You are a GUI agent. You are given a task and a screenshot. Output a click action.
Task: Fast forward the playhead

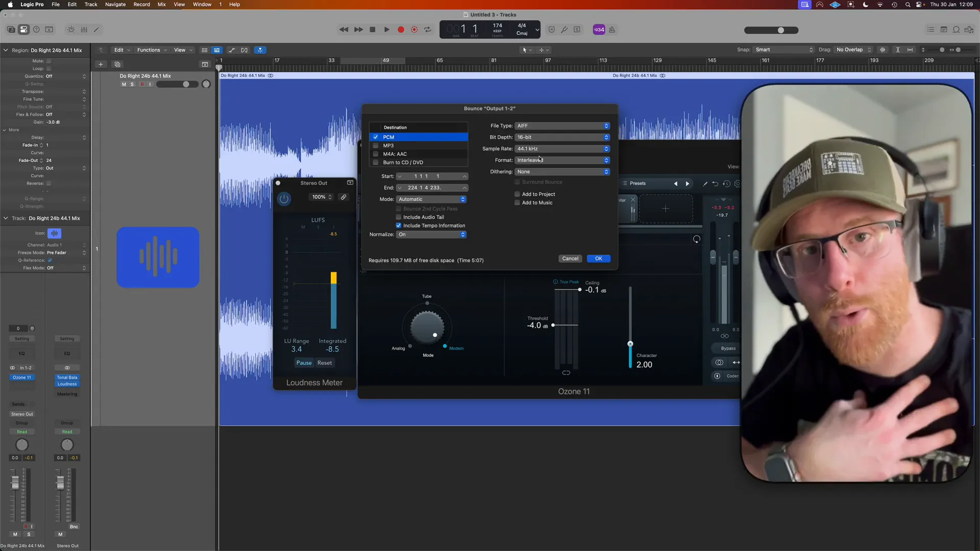[x=358, y=30]
